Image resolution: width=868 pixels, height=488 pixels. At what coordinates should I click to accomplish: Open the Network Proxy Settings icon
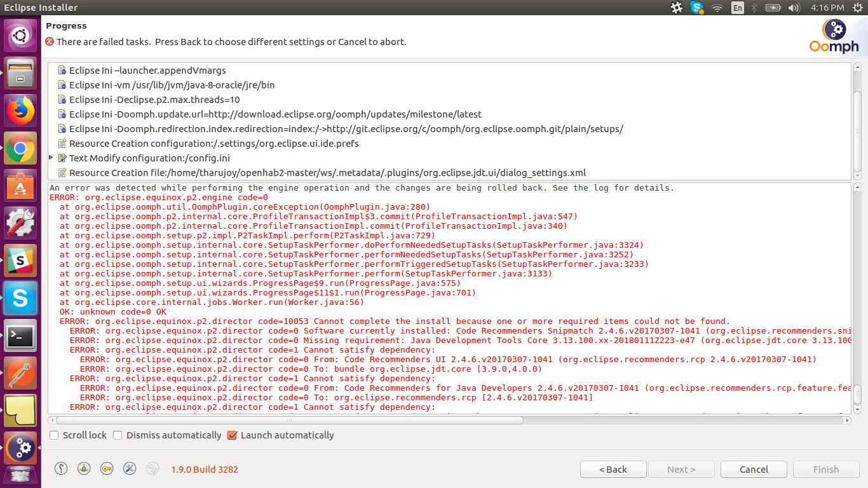pyautogui.click(x=84, y=469)
